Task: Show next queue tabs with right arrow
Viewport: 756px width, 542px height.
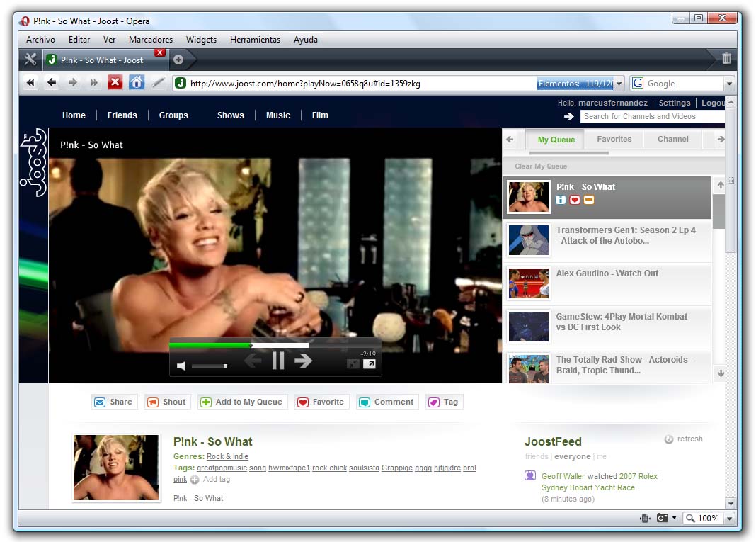Action: pos(721,139)
